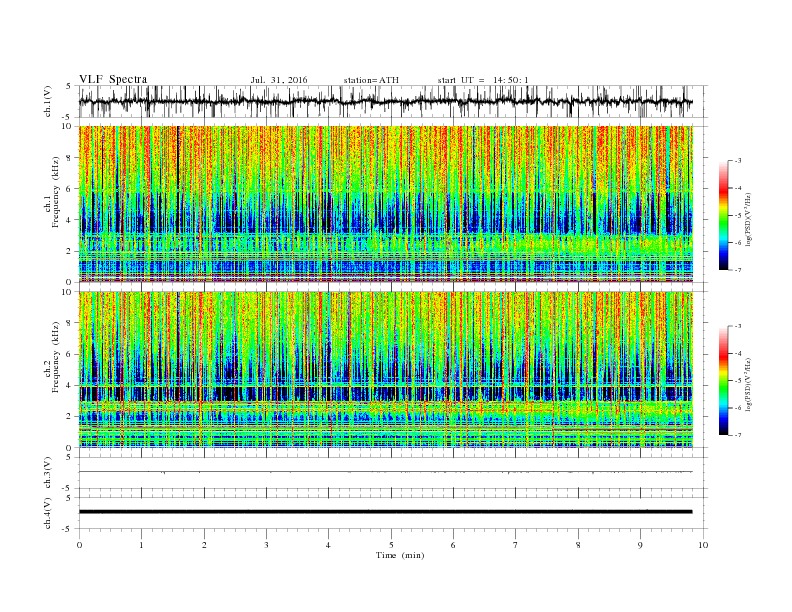Click the ch.2 spectrogram color bar
This screenshot has height=612, width=792.
coord(723,381)
